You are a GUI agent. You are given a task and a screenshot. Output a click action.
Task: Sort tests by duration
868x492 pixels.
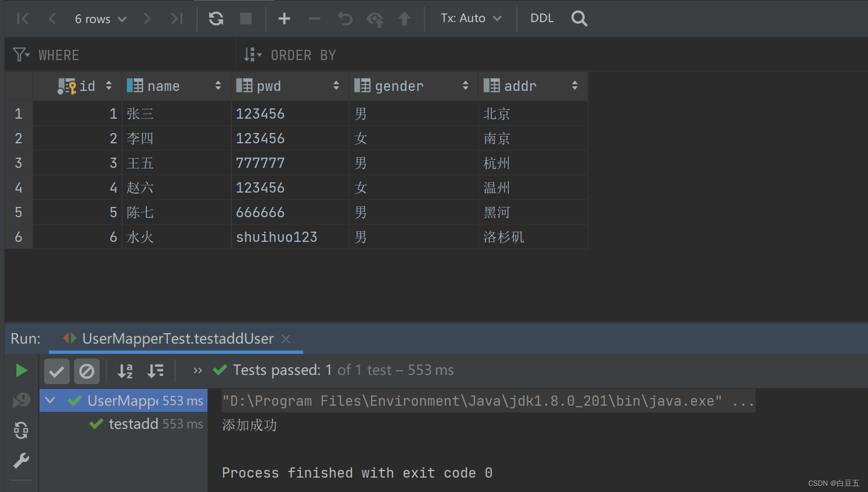(156, 371)
